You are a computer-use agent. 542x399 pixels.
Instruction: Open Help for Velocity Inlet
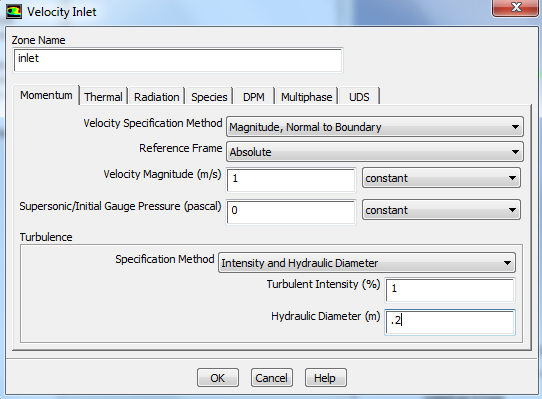click(325, 378)
